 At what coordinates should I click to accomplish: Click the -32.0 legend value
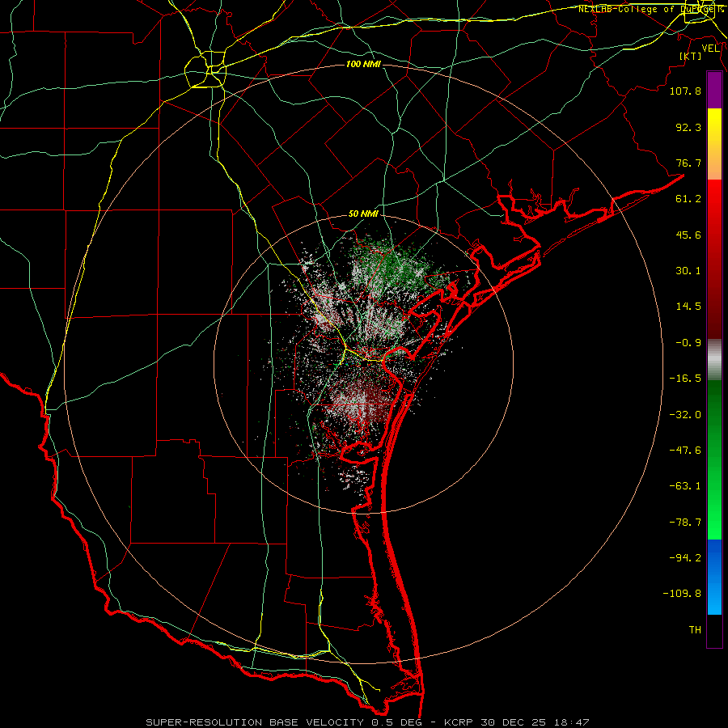coord(685,415)
